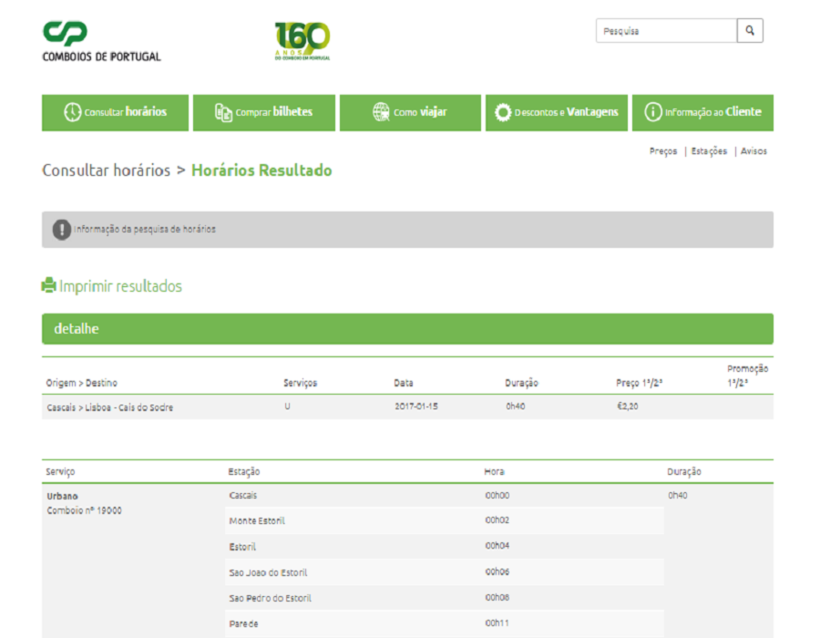The image size is (820, 638).
Task: Open the Preços link
Action: 663,152
